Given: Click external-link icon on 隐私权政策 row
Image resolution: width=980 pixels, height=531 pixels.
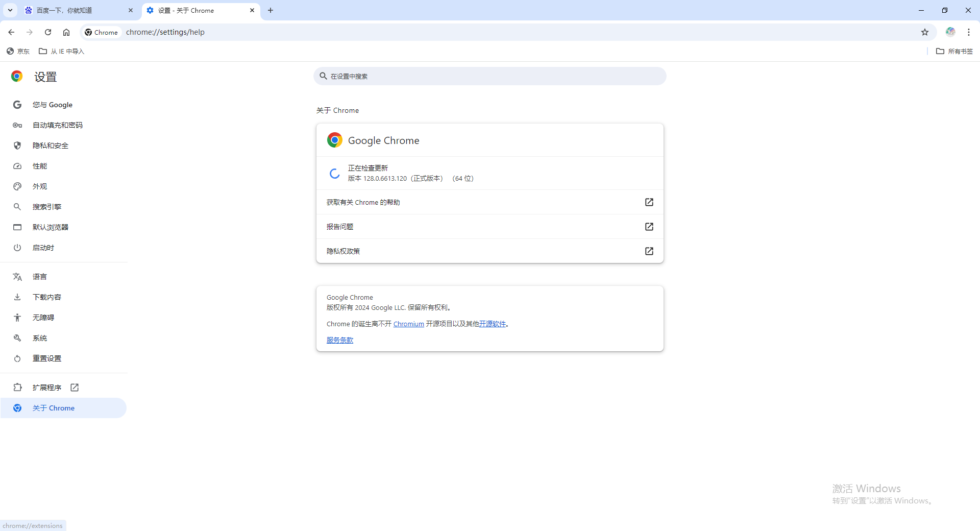Looking at the screenshot, I should point(649,251).
